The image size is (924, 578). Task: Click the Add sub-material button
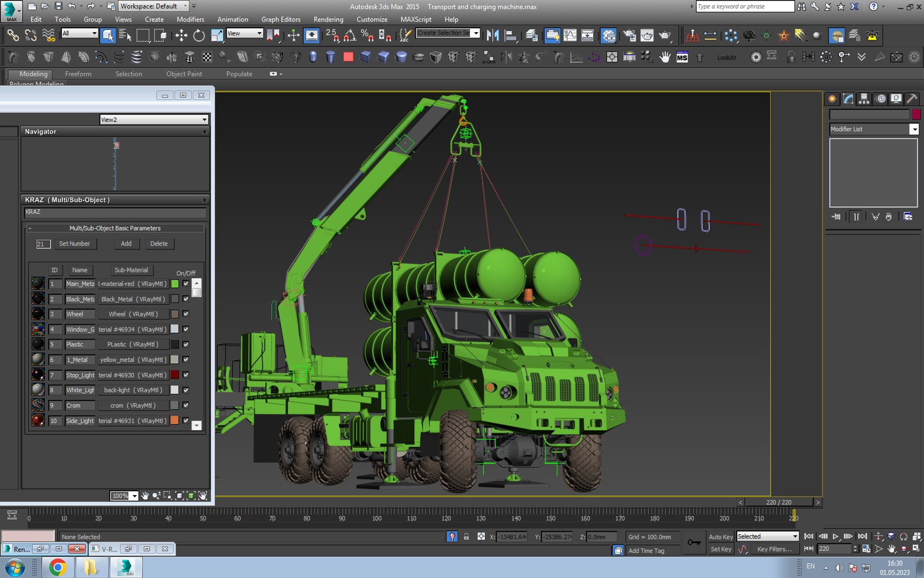126,244
